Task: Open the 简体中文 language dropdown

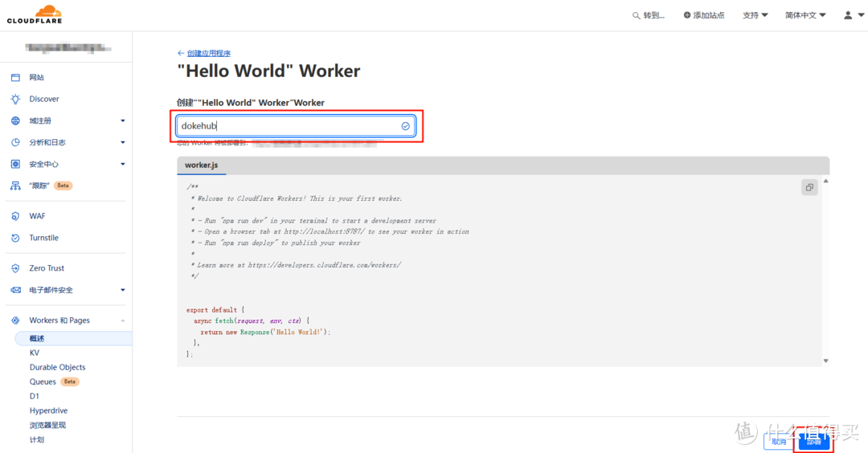Action: pos(805,15)
